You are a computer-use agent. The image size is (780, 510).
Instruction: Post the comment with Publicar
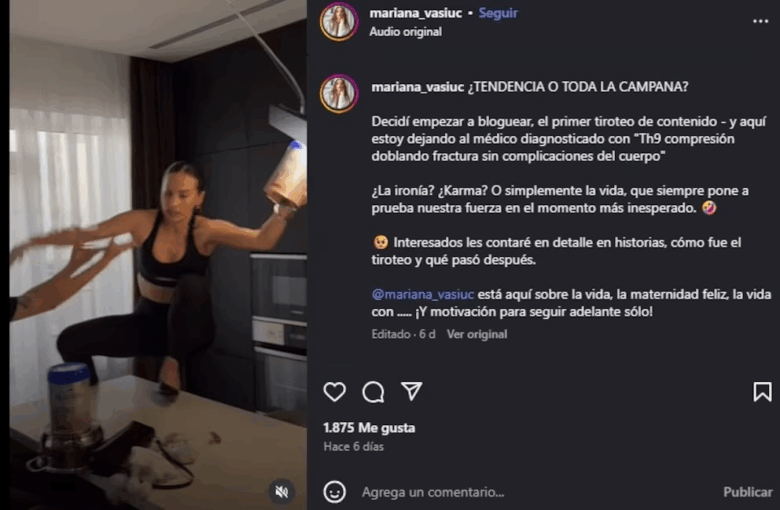[x=748, y=492]
